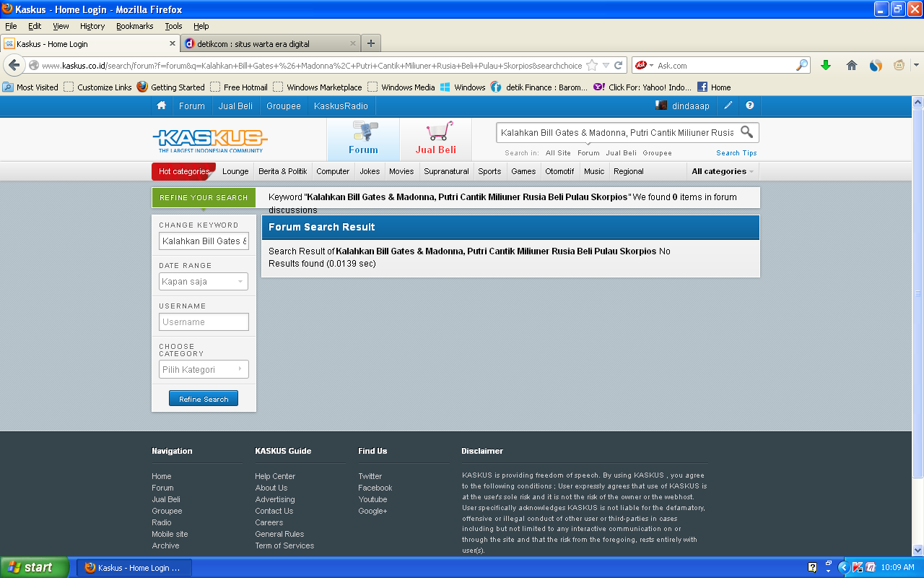
Task: Click the Kaskus house icon in blue bar
Action: [x=162, y=105]
